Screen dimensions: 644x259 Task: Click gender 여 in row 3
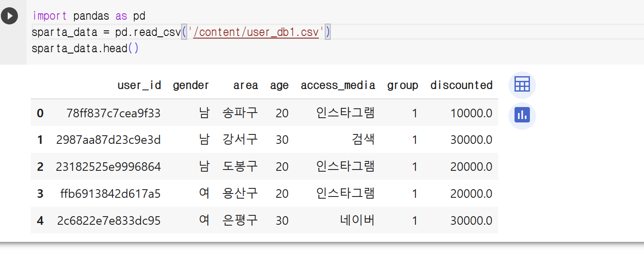204,194
